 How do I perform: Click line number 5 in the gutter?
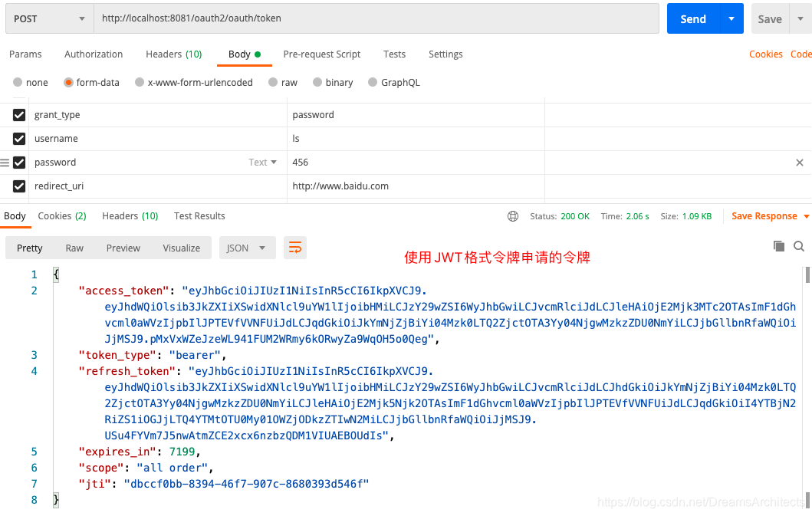pos(35,452)
